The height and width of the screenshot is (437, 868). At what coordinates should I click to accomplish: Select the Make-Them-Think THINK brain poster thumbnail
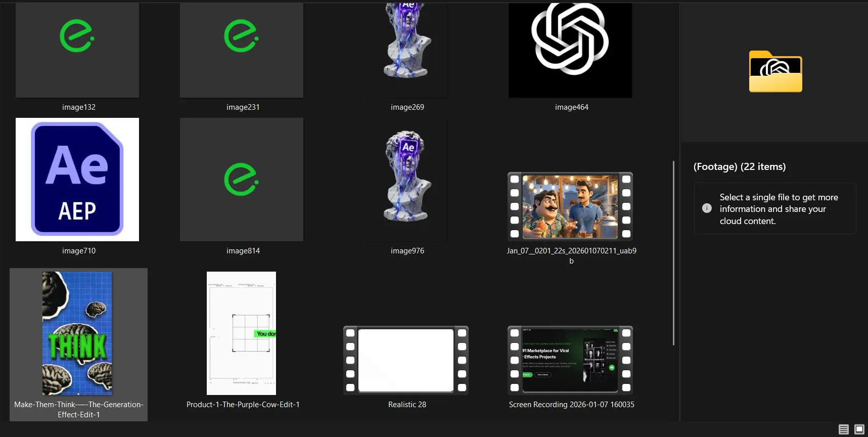coord(77,333)
